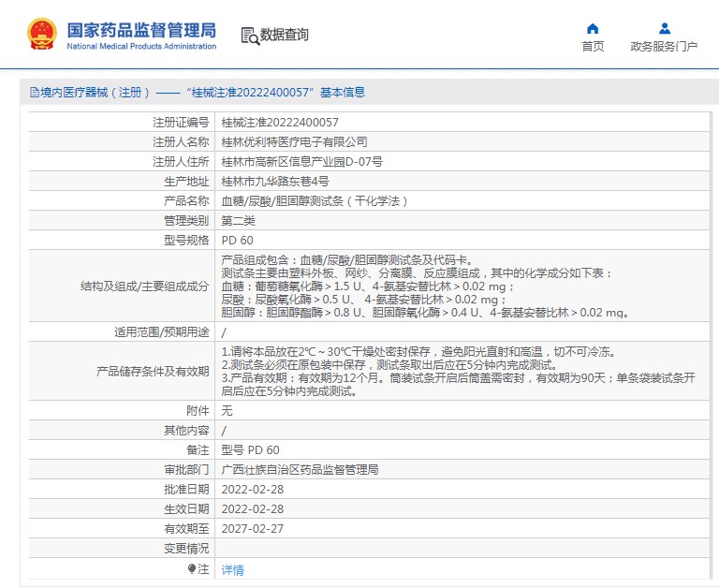Select product name 血糖/尿酸/胆固醇测试条（干化学法）
This screenshot has height=588, width=719.
(x=315, y=201)
